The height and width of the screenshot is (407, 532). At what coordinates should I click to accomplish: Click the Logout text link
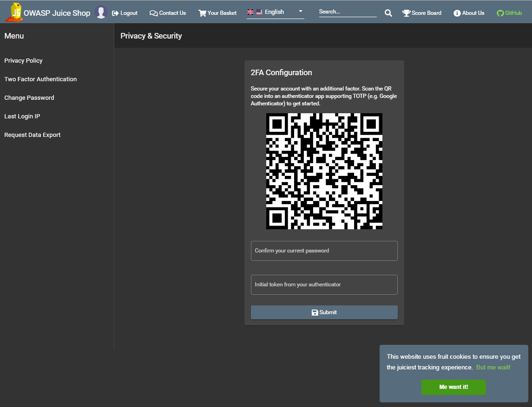pyautogui.click(x=129, y=13)
